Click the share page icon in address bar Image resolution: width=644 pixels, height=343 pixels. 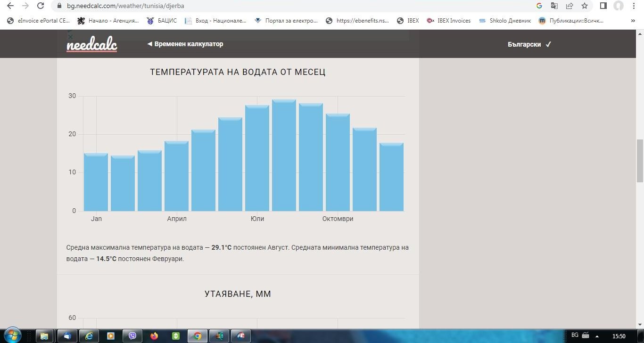click(x=570, y=6)
